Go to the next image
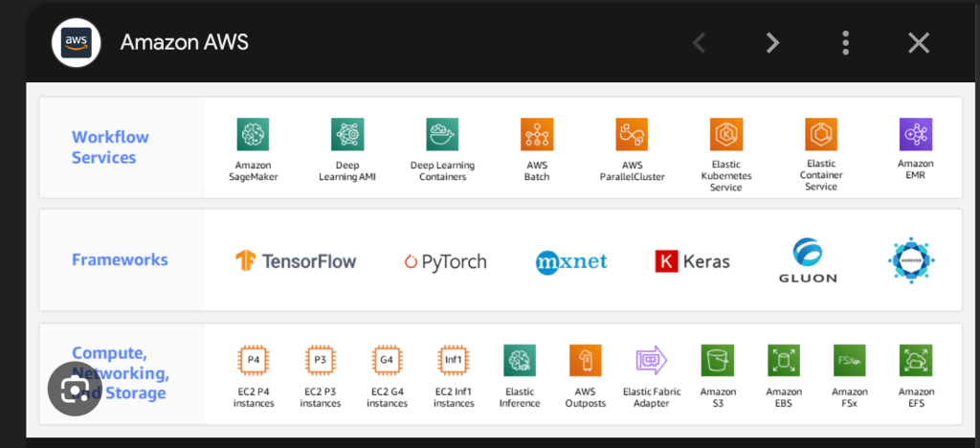This screenshot has width=980, height=448. (773, 42)
